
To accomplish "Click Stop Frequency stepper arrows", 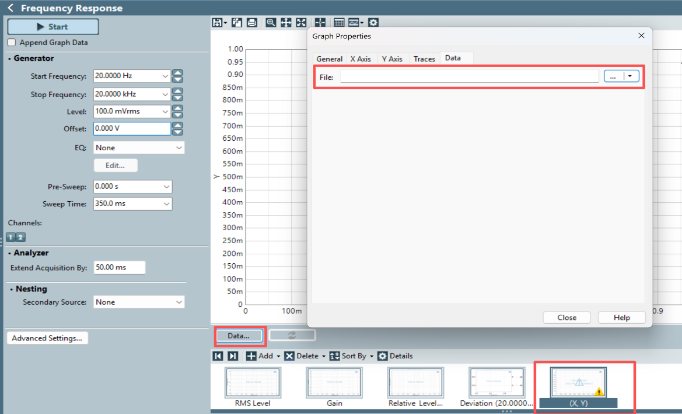I will point(177,94).
